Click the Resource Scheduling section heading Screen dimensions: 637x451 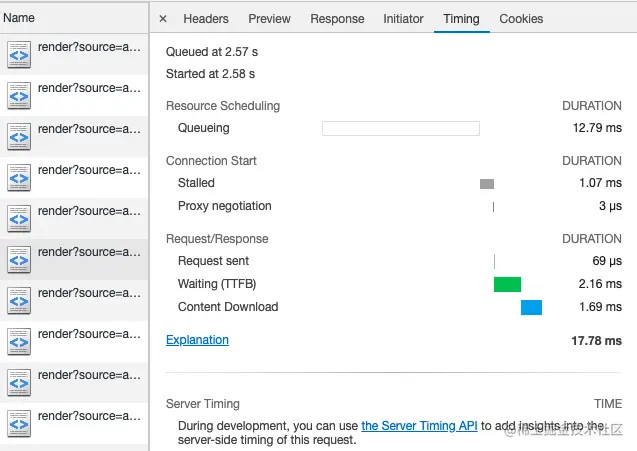pos(223,106)
